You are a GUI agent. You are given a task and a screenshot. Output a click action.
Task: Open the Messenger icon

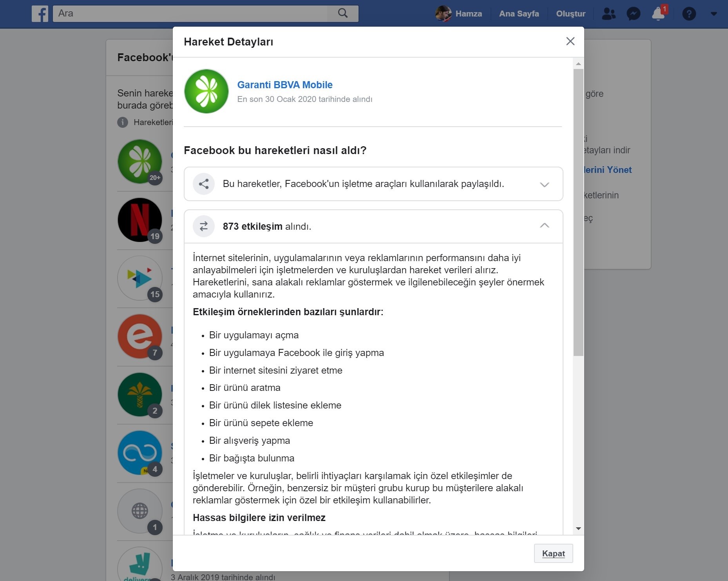(x=633, y=14)
